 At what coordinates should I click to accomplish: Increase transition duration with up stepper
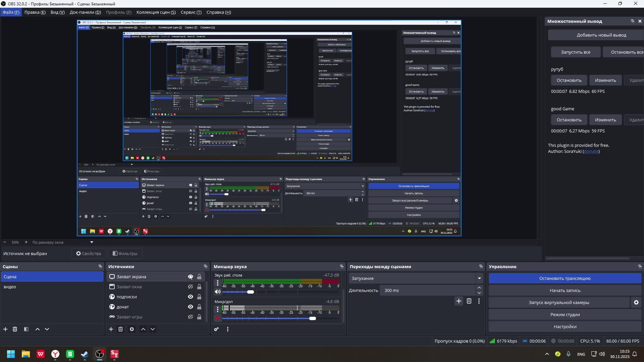tap(479, 288)
